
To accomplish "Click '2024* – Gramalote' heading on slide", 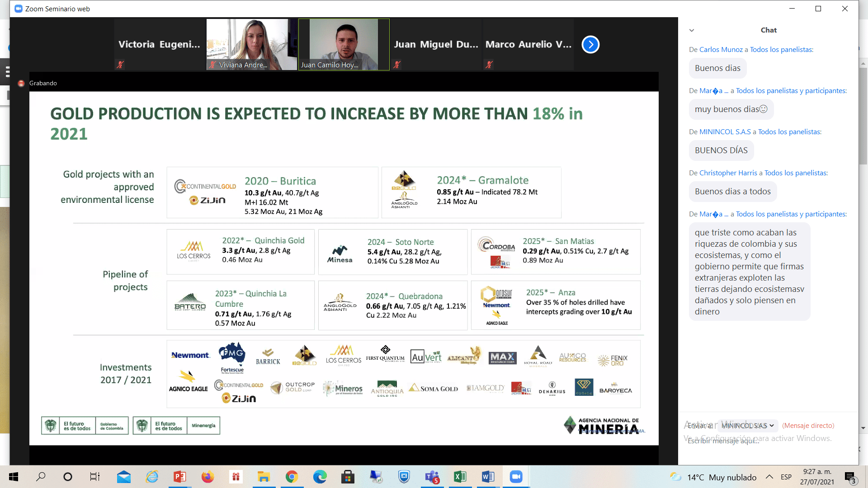I will click(x=482, y=180).
